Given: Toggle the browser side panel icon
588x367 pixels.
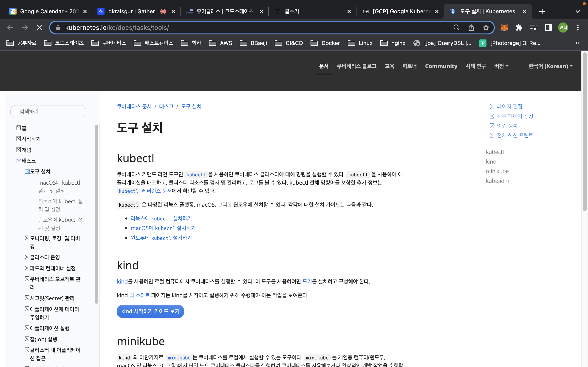Looking at the screenshot, I should tap(548, 28).
